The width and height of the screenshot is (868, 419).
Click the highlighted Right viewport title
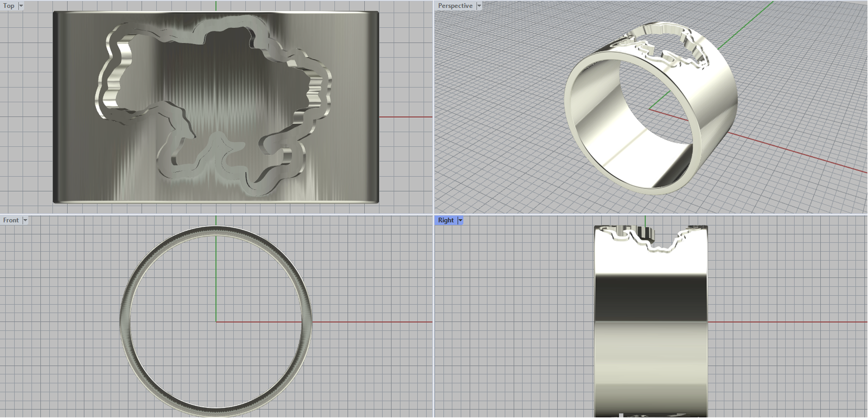point(445,220)
